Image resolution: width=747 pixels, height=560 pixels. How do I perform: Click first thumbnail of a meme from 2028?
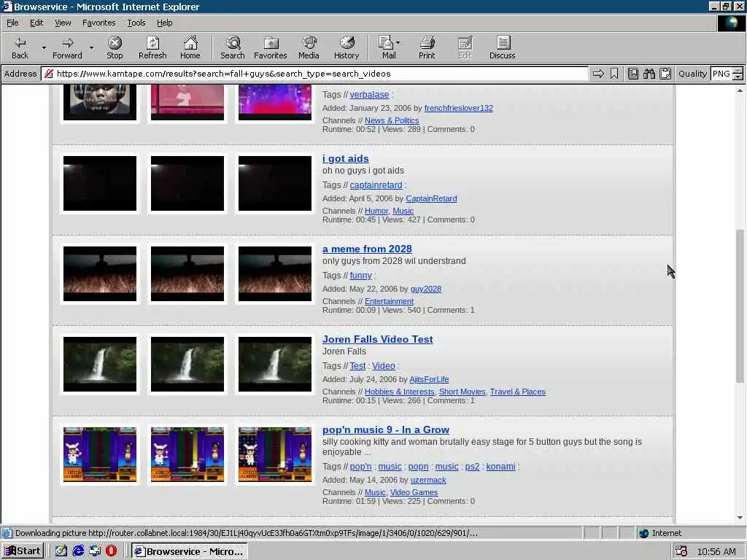(x=99, y=274)
